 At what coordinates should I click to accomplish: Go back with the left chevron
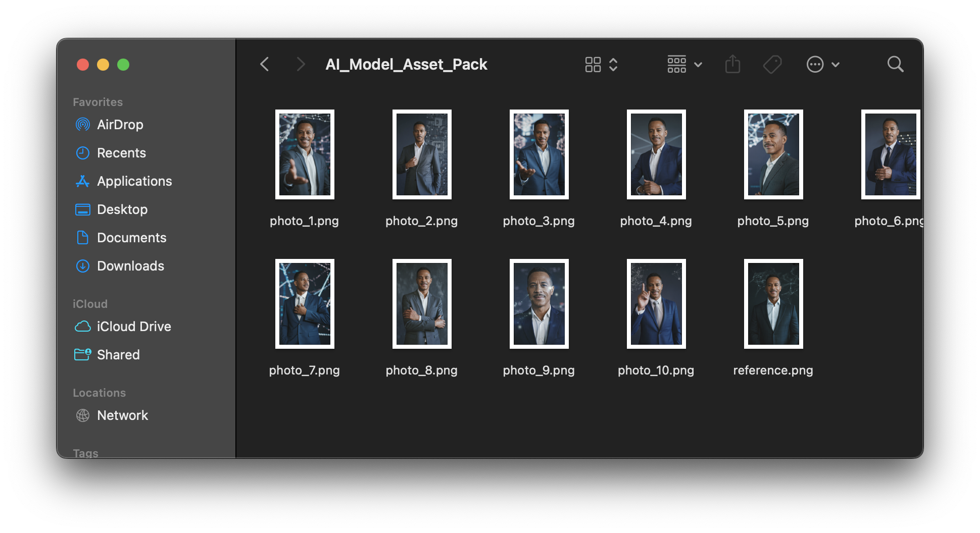[264, 64]
